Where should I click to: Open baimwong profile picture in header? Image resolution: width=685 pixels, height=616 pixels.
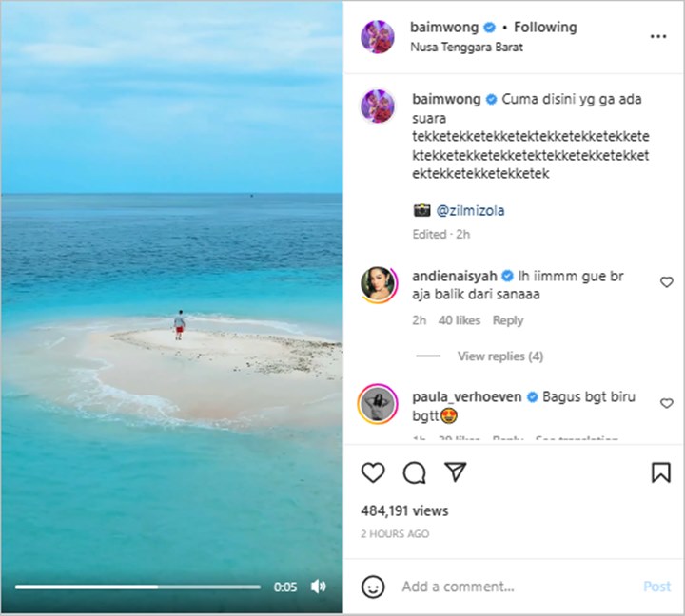pyautogui.click(x=378, y=36)
